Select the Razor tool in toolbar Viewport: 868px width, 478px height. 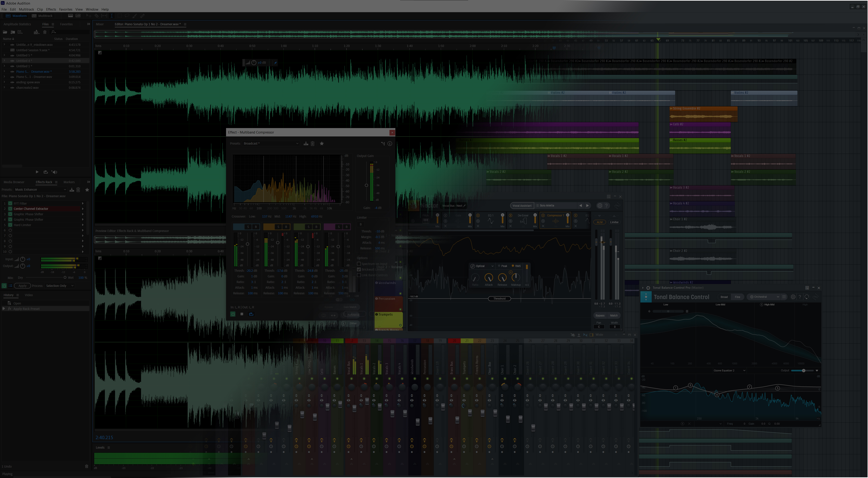[97, 16]
